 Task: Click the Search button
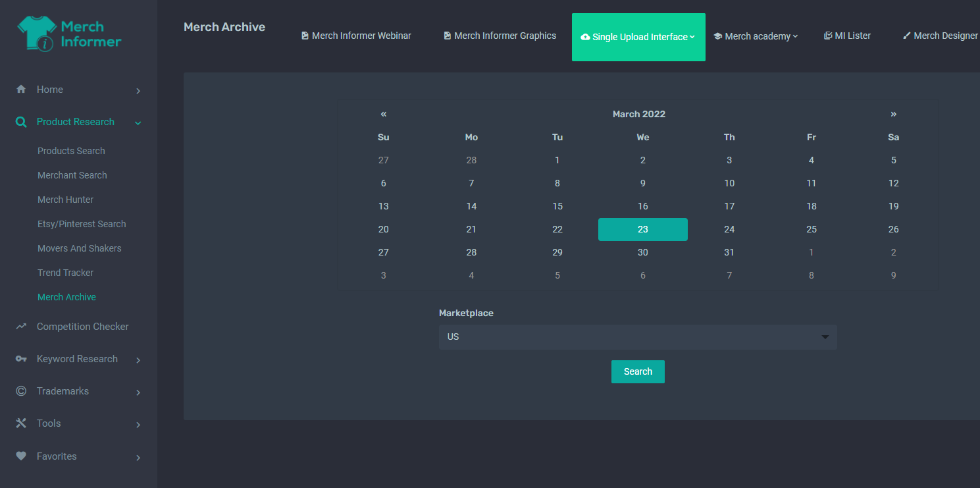(638, 371)
